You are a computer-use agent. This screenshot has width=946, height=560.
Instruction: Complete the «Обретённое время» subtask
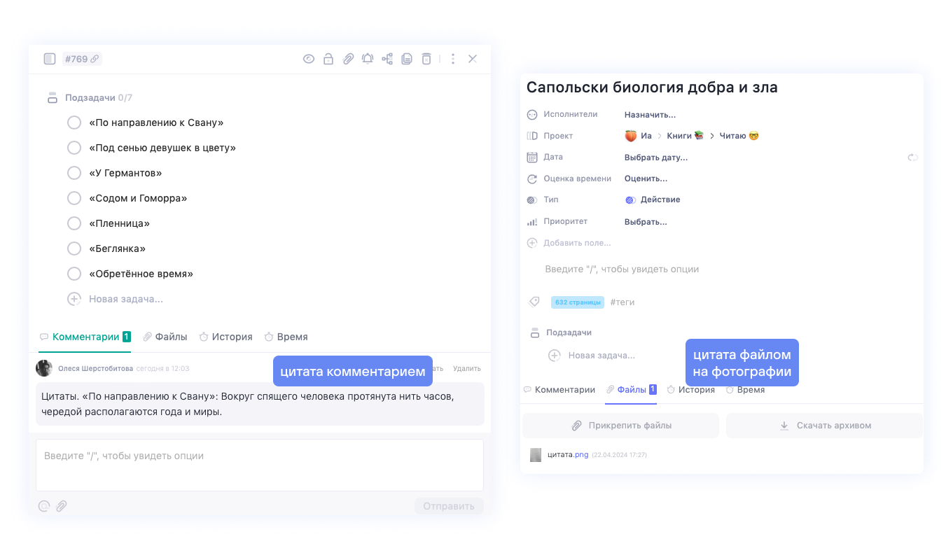[x=74, y=274]
